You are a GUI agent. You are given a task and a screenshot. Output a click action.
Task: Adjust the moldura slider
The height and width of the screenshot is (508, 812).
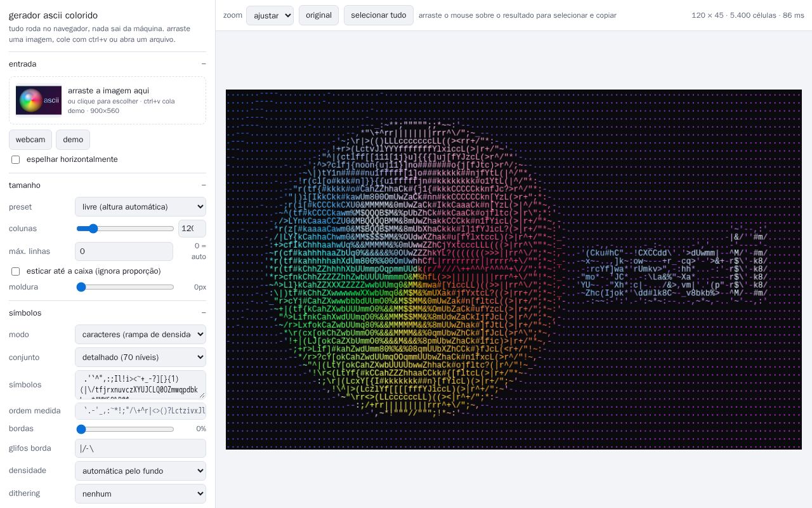[125, 287]
